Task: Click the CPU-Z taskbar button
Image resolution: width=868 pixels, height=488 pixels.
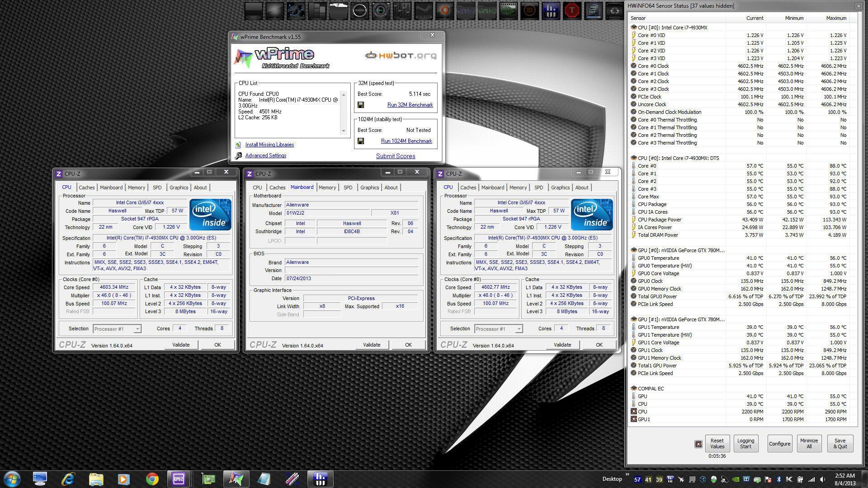Action: (x=178, y=479)
